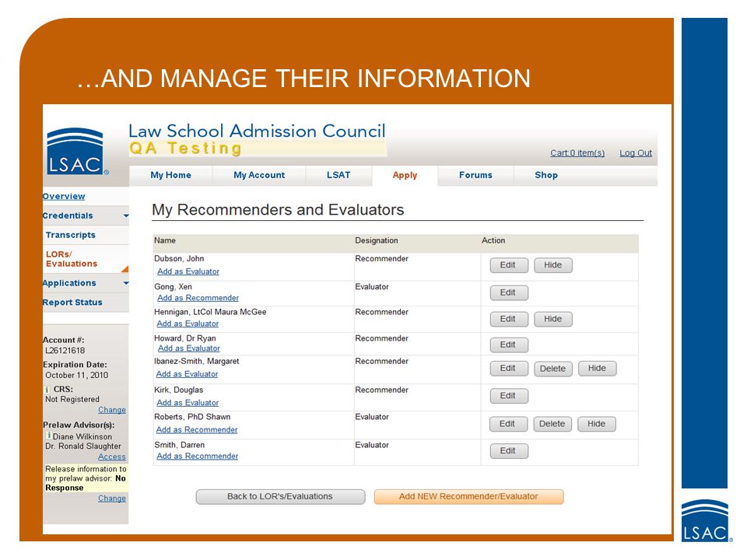Add Douglas Kirk as Evaluator
Image resolution: width=747 pixels, height=560 pixels.
pos(188,403)
